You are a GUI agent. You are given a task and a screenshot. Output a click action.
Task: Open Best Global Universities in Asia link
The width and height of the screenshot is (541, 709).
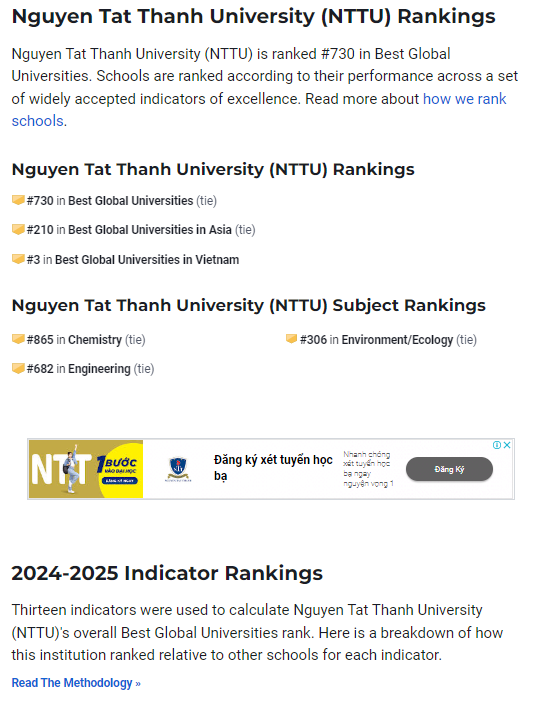tap(150, 230)
